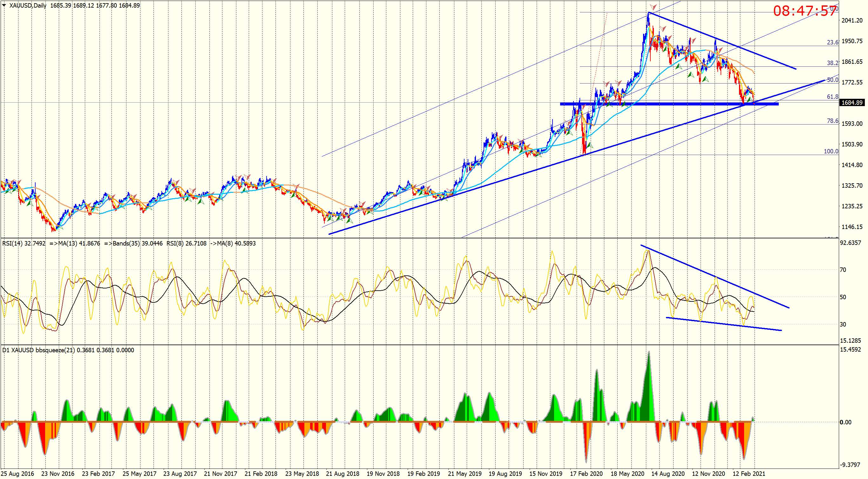Click the 25 Aug 2016 date label
Screen dimensions: 868x479
tap(17, 474)
